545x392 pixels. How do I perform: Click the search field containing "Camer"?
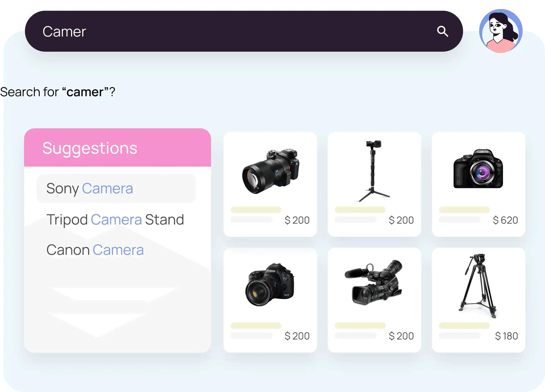pos(244,31)
